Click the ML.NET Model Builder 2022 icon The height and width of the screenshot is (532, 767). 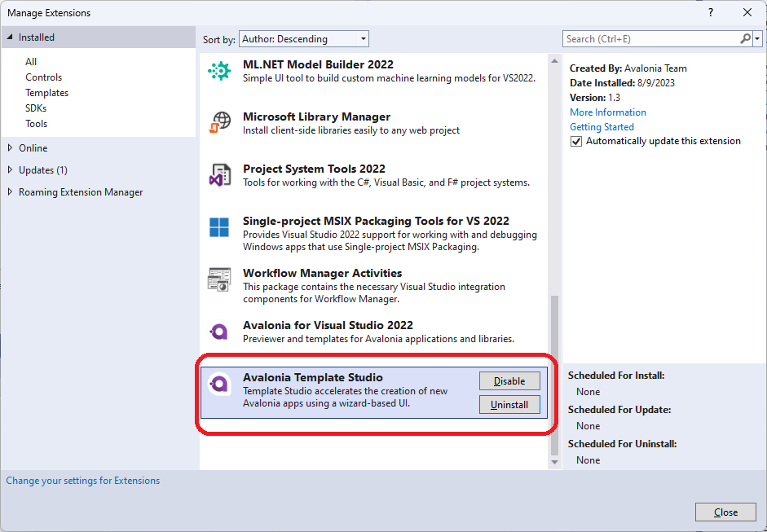(219, 71)
